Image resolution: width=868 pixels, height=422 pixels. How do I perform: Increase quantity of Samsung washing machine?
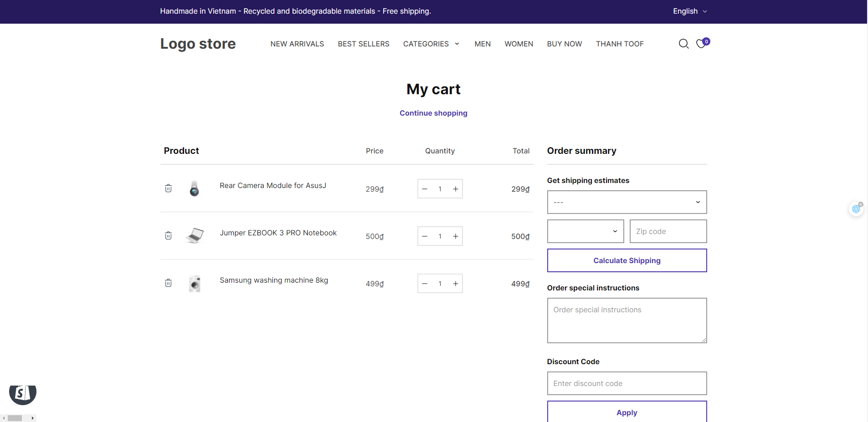pyautogui.click(x=455, y=284)
